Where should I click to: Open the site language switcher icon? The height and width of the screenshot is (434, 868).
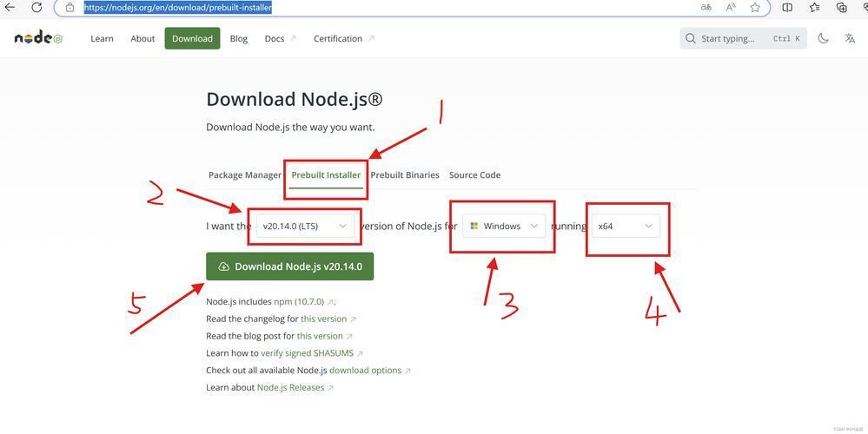pos(850,38)
